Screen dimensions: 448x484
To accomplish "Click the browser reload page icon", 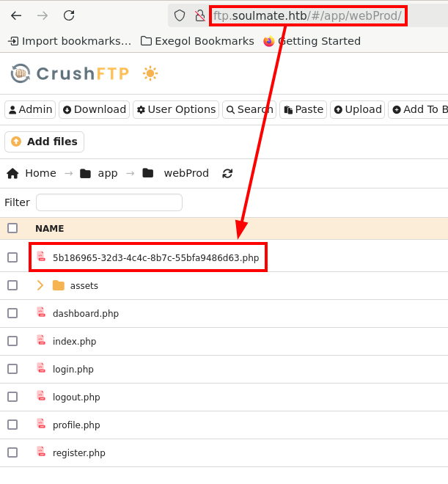I will point(69,15).
